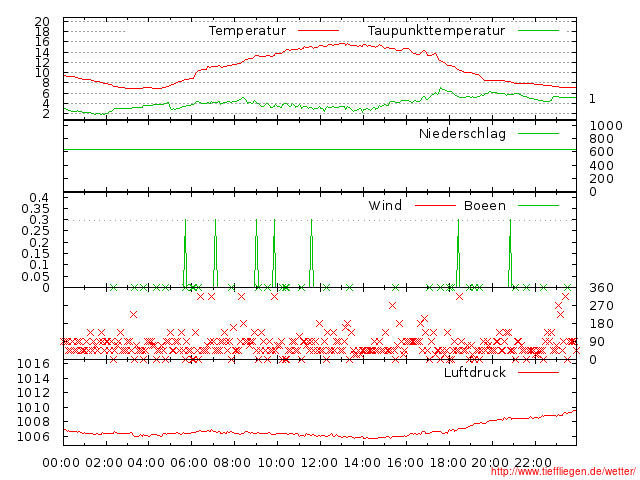Click the 12:00 time axis label

tap(320, 462)
